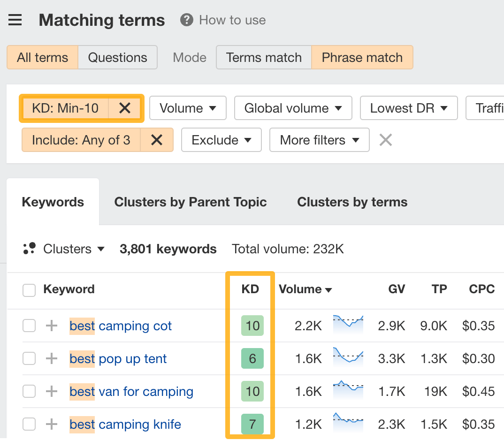Open the Volume filter dropdown
This screenshot has width=504, height=440.
coord(188,108)
